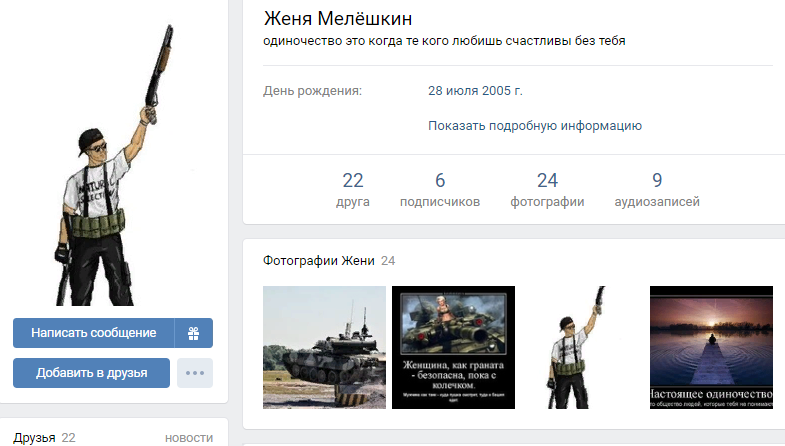Click the Написать сообщение button

pyautogui.click(x=94, y=333)
